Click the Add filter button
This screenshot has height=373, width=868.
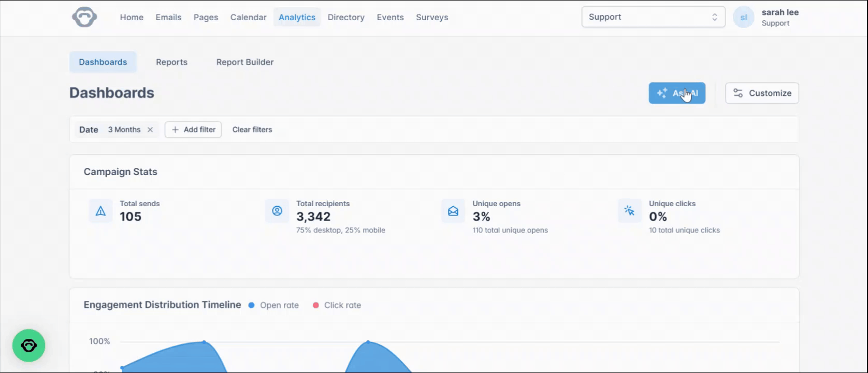[193, 130]
